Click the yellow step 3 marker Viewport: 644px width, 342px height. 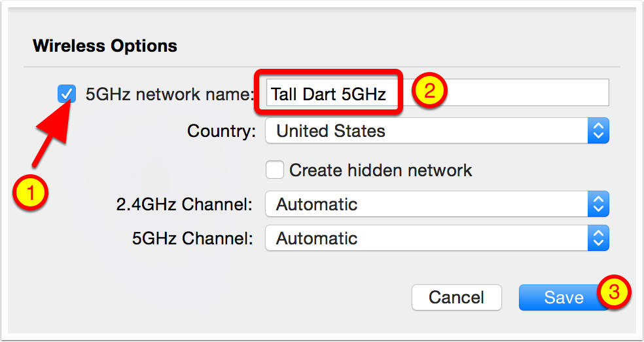pos(613,292)
